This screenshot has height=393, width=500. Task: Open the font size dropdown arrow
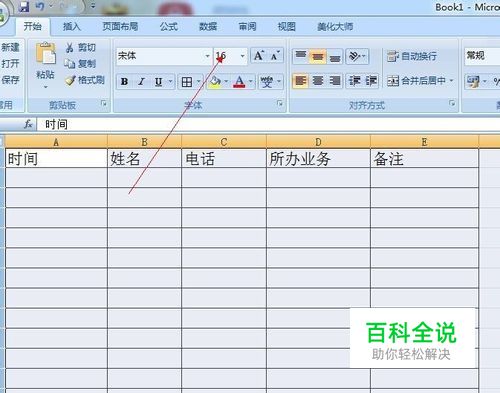(x=243, y=56)
